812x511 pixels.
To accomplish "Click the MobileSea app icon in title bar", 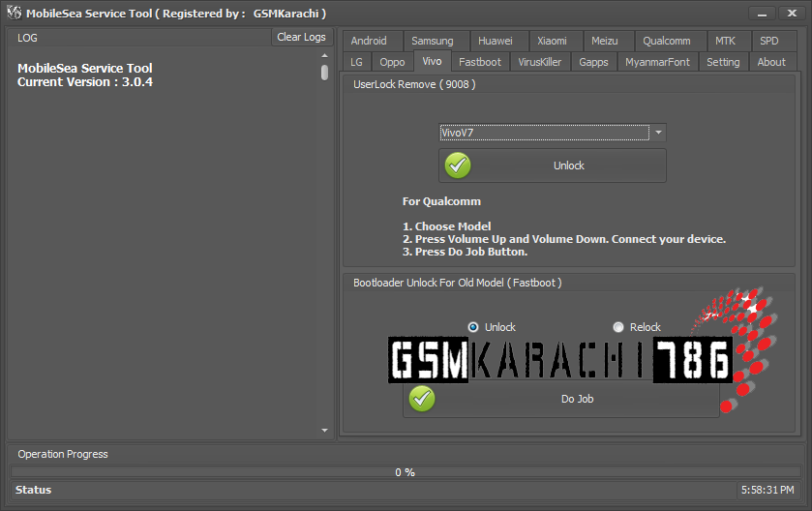I will [14, 13].
